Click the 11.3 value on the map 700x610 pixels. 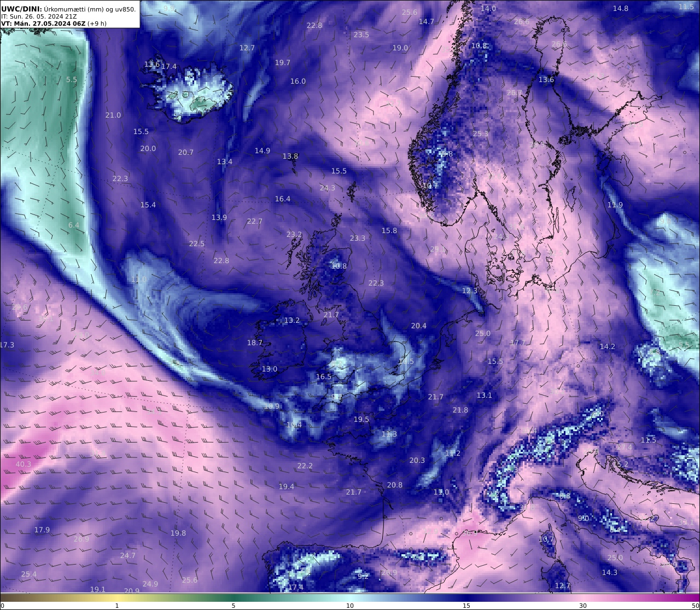click(x=389, y=434)
